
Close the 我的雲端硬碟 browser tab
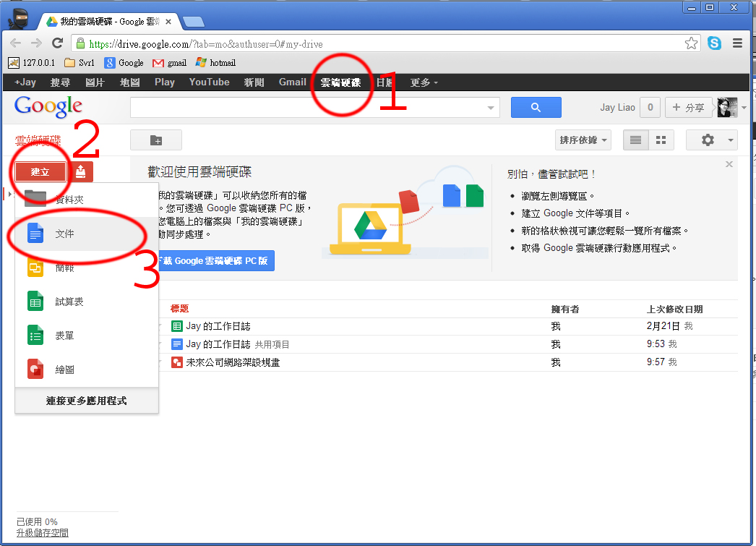(168, 22)
